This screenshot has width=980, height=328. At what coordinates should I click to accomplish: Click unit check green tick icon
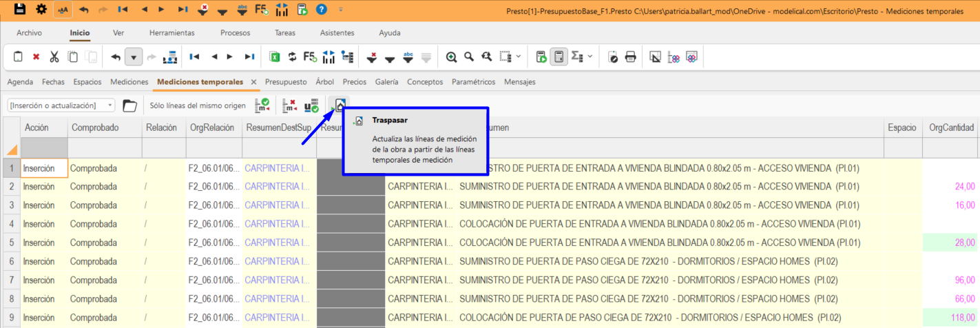311,105
